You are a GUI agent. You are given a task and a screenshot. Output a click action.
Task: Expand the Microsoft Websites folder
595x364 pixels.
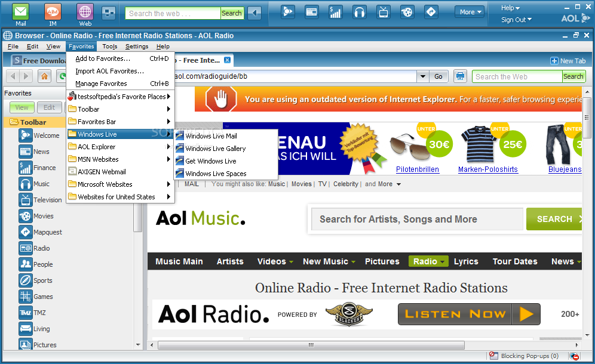point(120,184)
